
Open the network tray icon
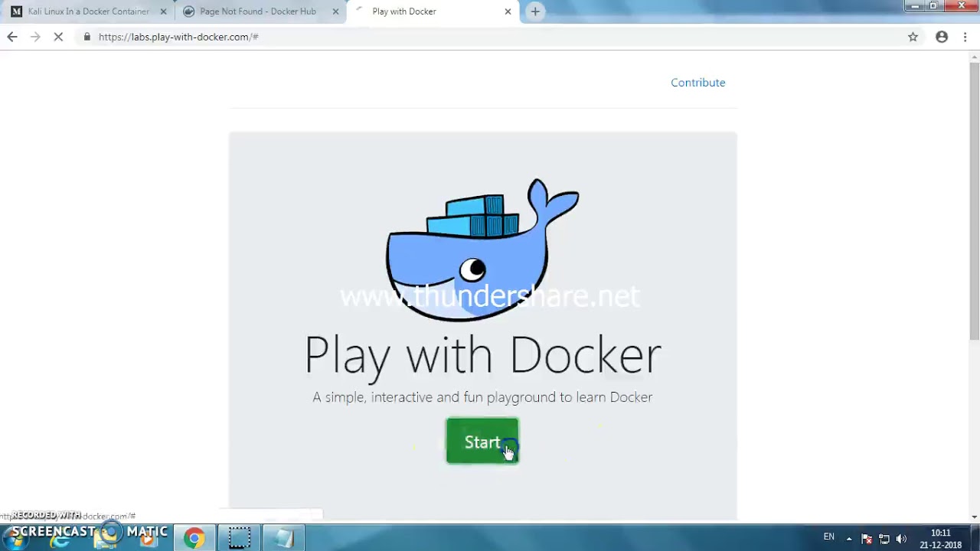click(x=884, y=539)
